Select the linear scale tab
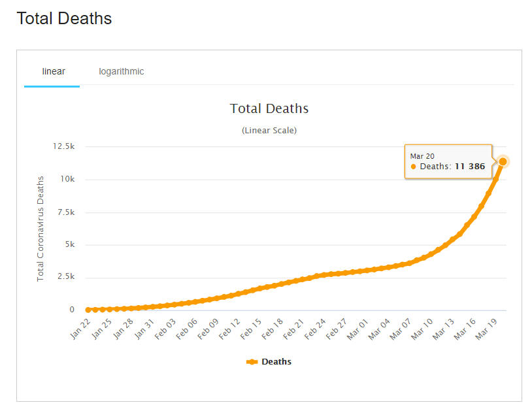Screen dimensions: 532x407 tap(53, 71)
